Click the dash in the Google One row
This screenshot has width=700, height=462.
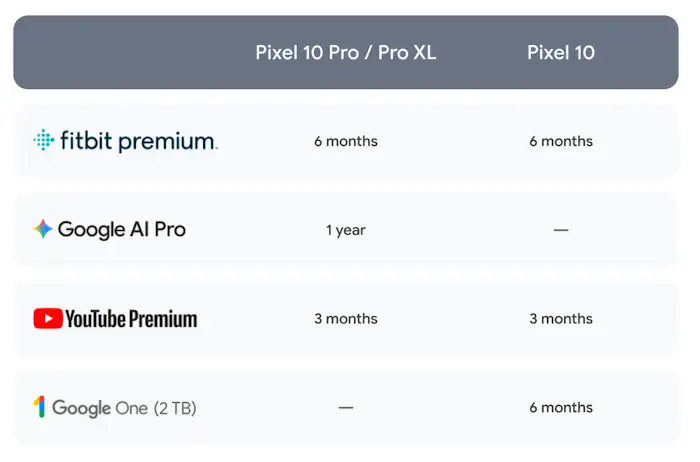(345, 408)
